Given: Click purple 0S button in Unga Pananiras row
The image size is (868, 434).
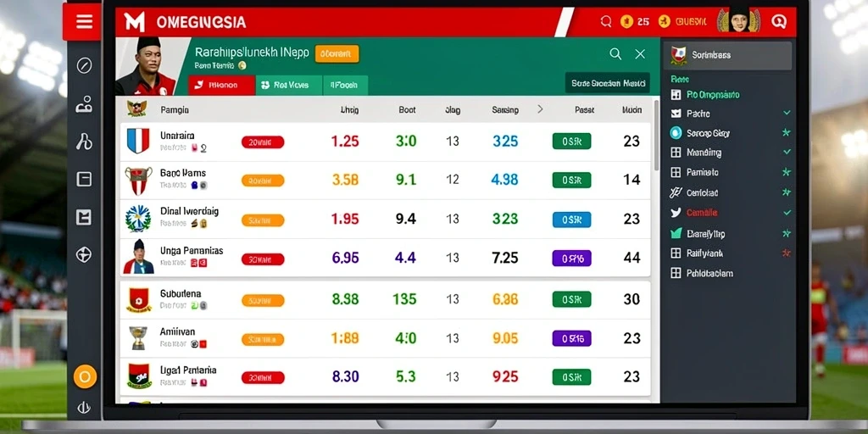Looking at the screenshot, I should point(571,258).
